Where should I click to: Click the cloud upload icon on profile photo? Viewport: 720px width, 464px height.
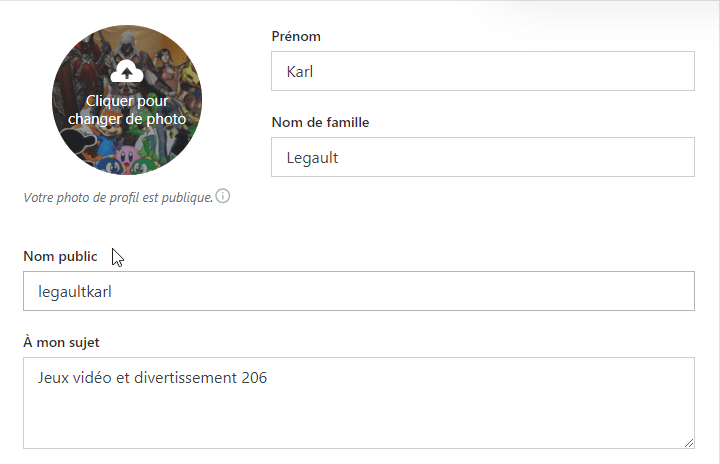click(126, 71)
